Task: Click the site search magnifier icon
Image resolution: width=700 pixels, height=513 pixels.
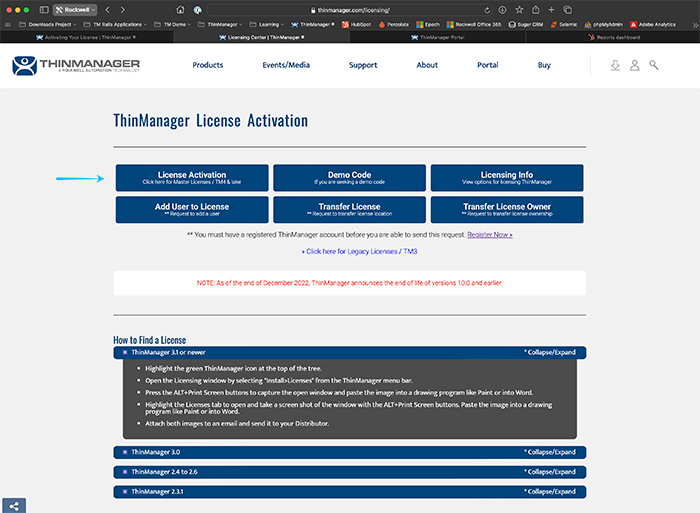Action: click(654, 66)
